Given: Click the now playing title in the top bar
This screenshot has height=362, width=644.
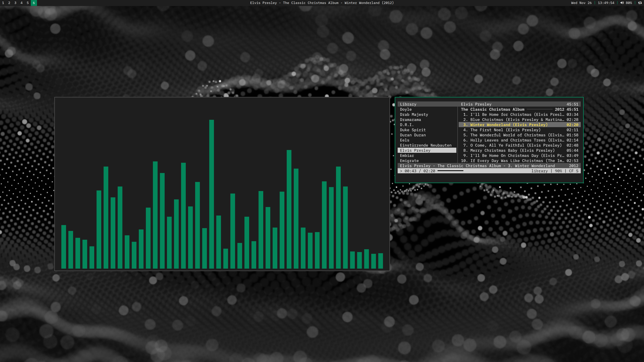Looking at the screenshot, I should click(322, 3).
